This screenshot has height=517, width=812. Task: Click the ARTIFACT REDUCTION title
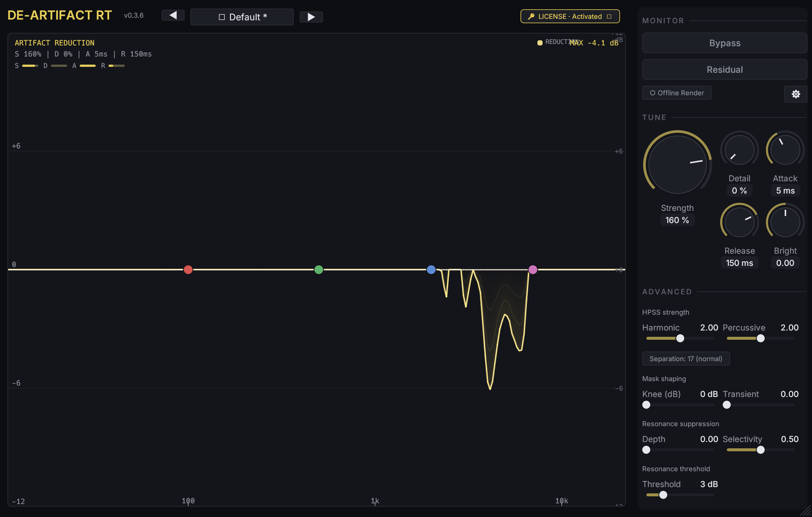pyautogui.click(x=54, y=43)
